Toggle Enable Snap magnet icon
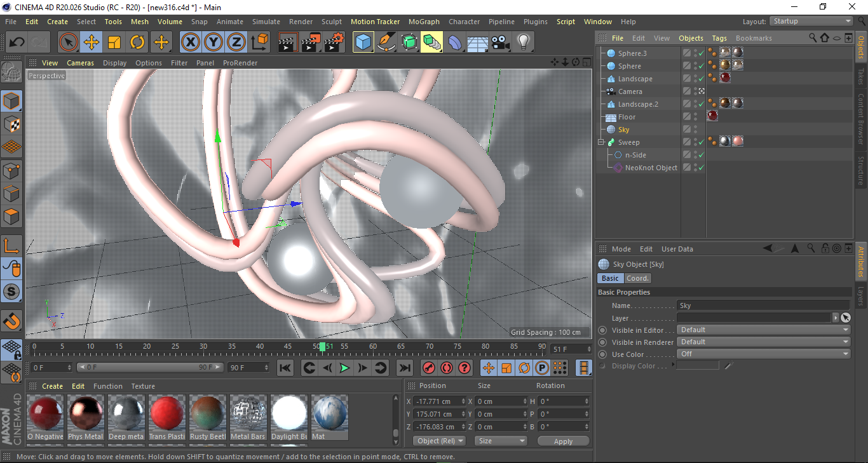This screenshot has width=868, height=463. click(11, 321)
